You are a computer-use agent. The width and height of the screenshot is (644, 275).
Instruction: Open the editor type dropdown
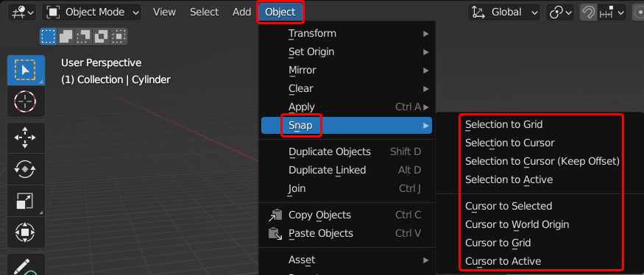(23, 12)
